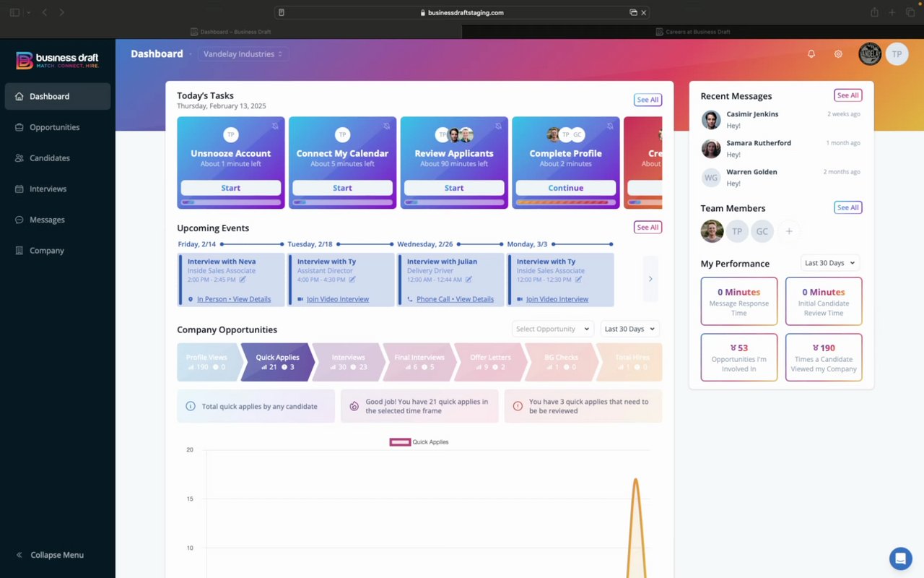Open message from Warren Golden
Viewport: 924px width, 578px height.
point(781,178)
